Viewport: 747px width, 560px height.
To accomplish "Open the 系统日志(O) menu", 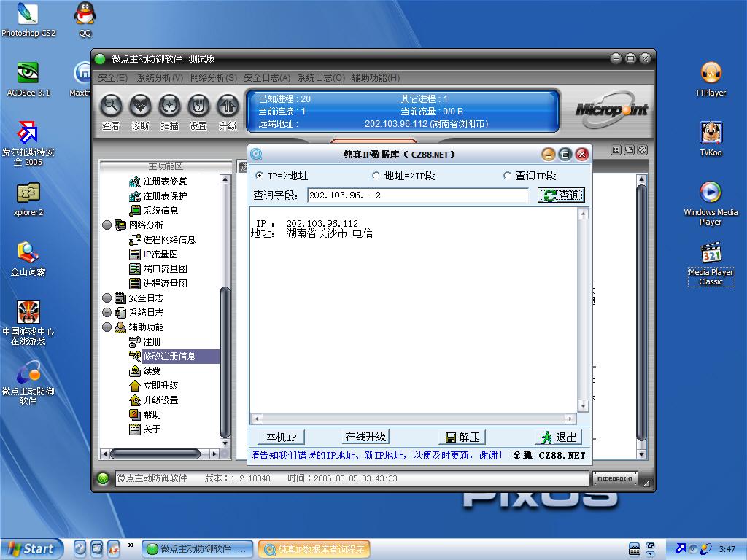I will [x=321, y=77].
